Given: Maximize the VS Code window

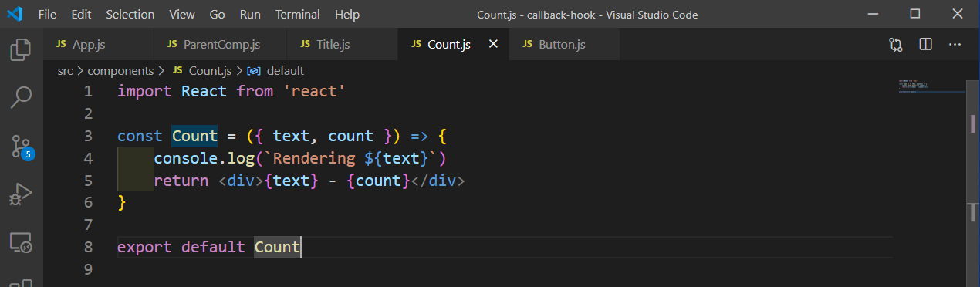Looking at the screenshot, I should [915, 14].
